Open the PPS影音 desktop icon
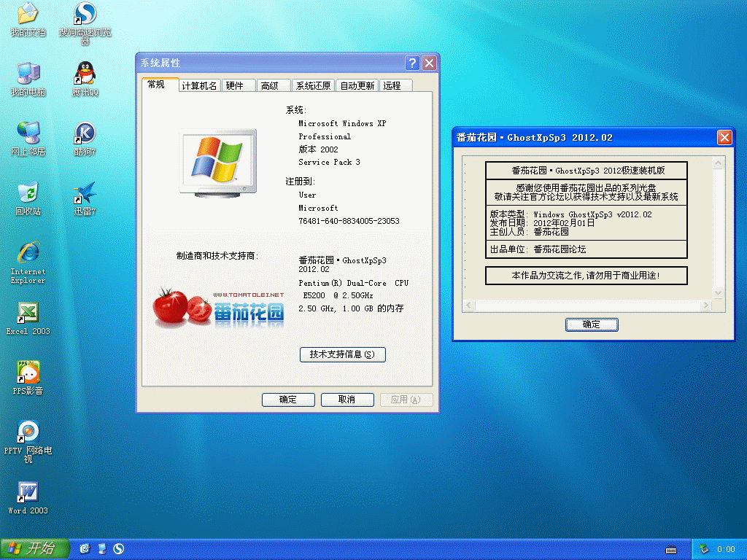 coord(28,373)
